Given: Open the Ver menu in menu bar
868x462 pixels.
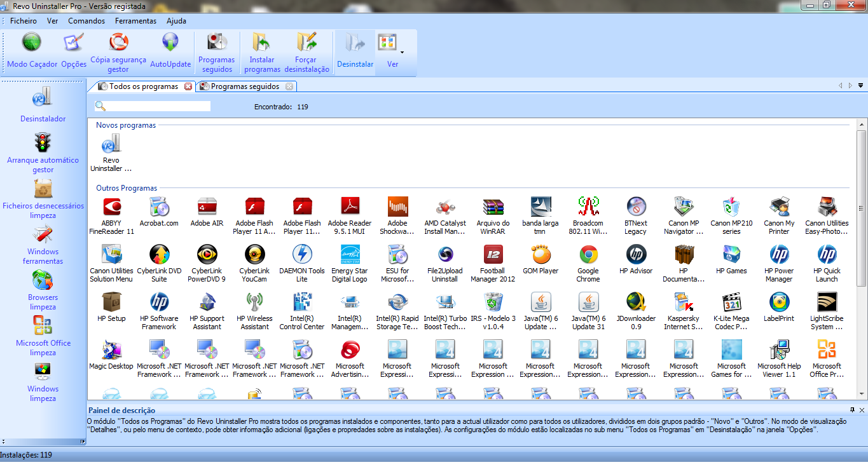Looking at the screenshot, I should [52, 21].
